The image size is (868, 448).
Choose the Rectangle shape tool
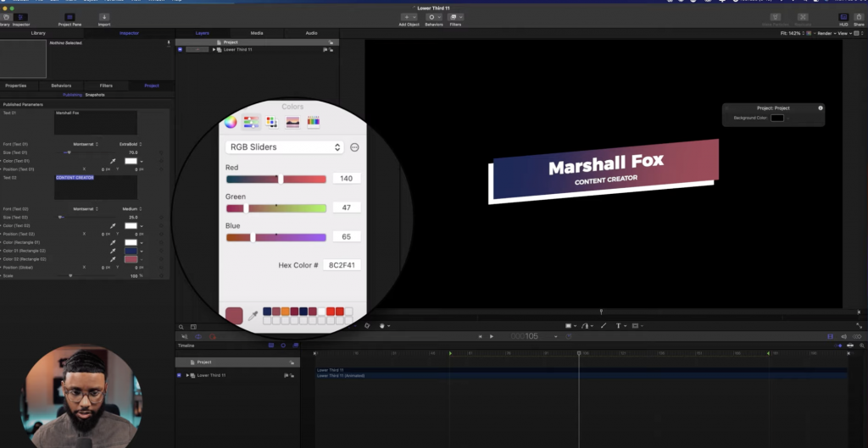coord(568,326)
